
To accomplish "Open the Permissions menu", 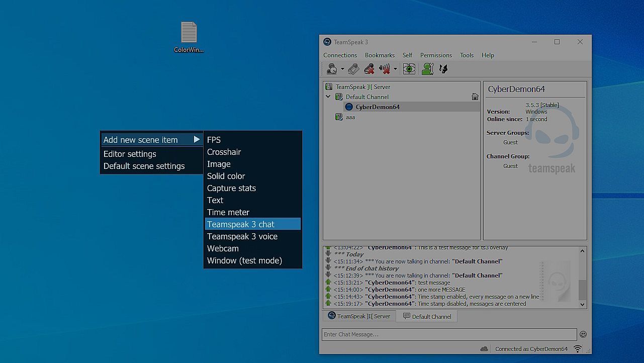I will (436, 55).
